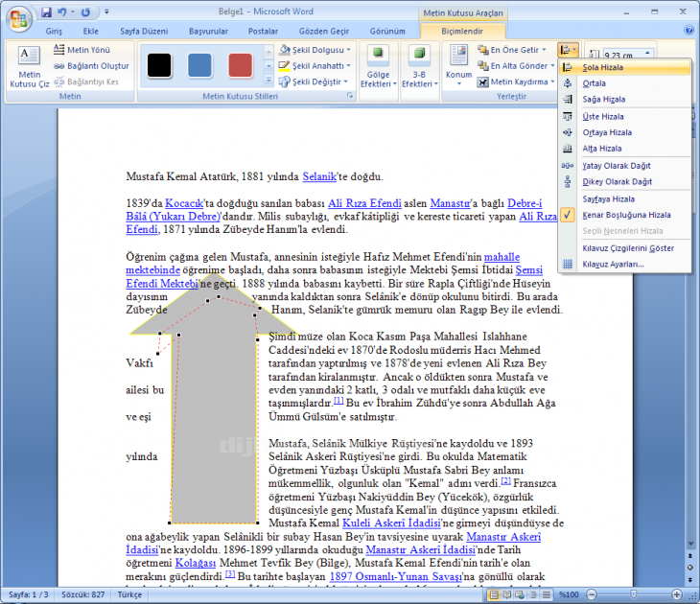This screenshot has height=604, width=700.
Task: Open Başvurular ribbon tab
Action: coord(208,32)
